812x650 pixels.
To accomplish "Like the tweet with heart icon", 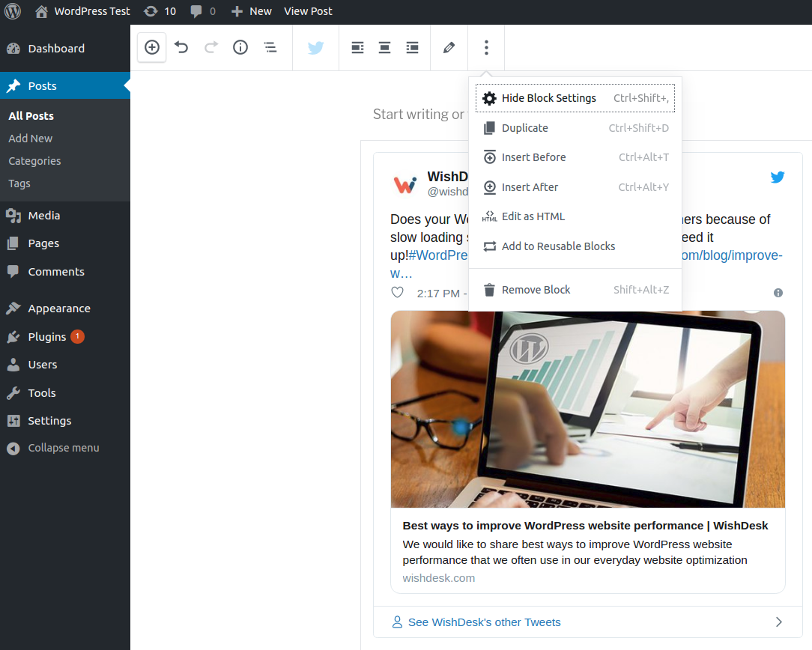I will coord(397,293).
